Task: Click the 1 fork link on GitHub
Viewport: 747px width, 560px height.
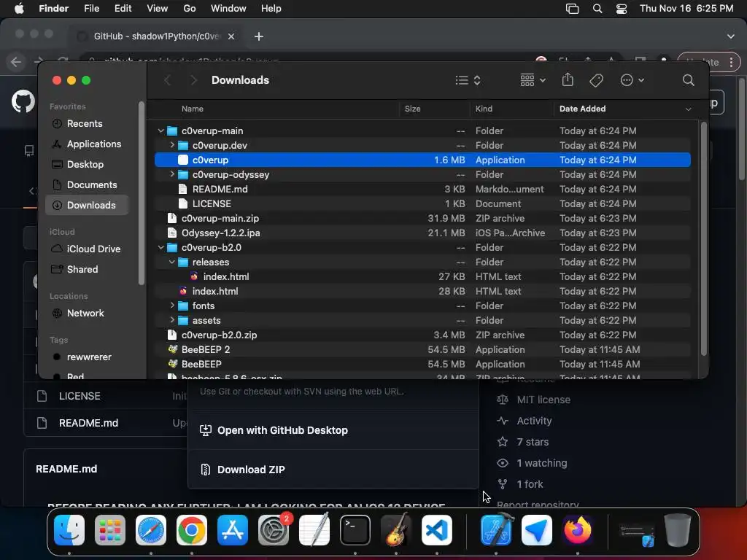Action: tap(530, 484)
